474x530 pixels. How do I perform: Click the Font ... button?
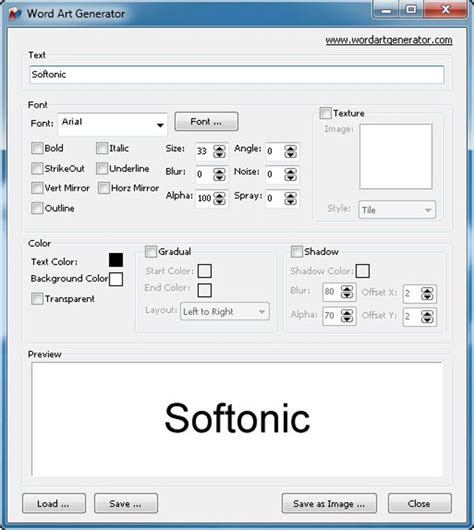click(x=206, y=121)
